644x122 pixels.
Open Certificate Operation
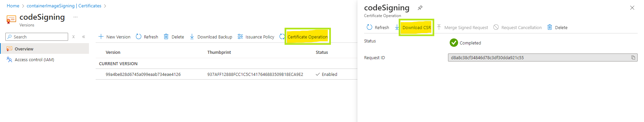(x=307, y=37)
